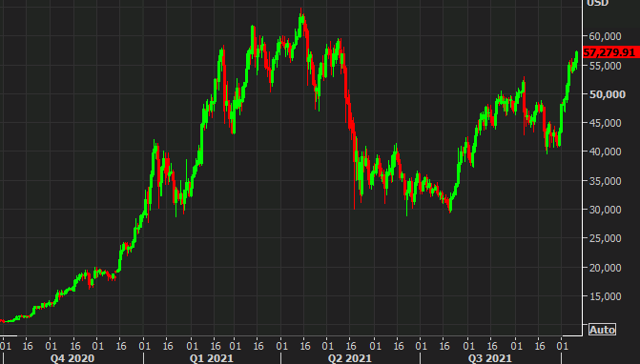This screenshot has width=640, height=364.
Task: Click the 60,000 price axis label
Action: pos(605,36)
